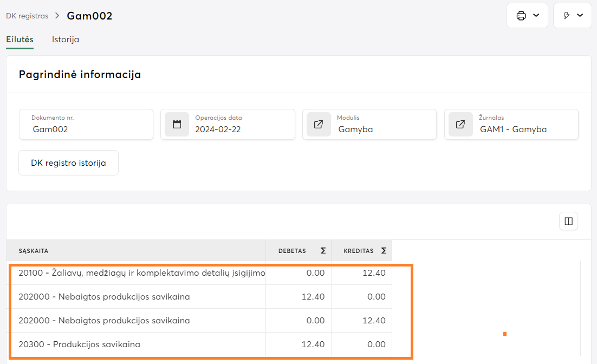Sort by the Sąskaita column header
This screenshot has width=597, height=364.
34,251
